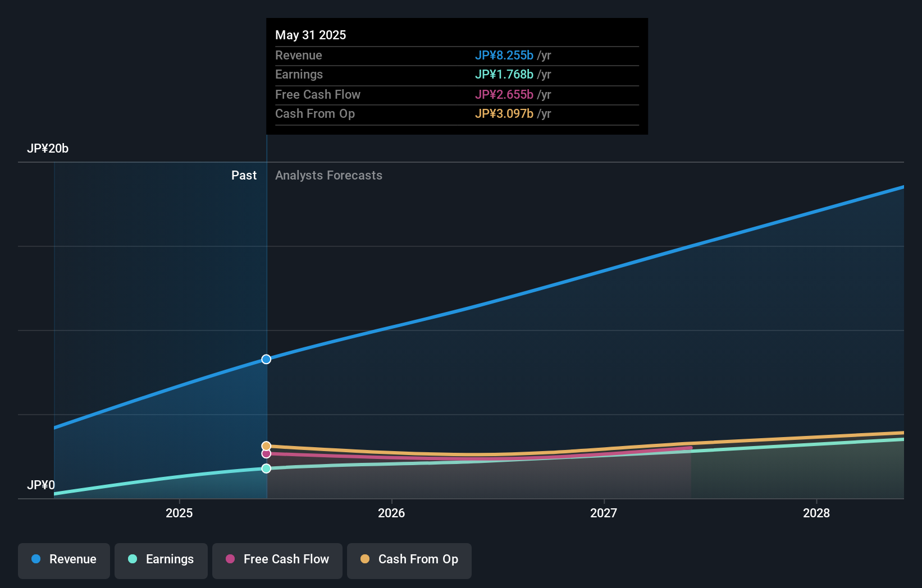Screen dimensions: 922x588
Task: Click the Revenue row label in tooltip
Action: click(299, 55)
